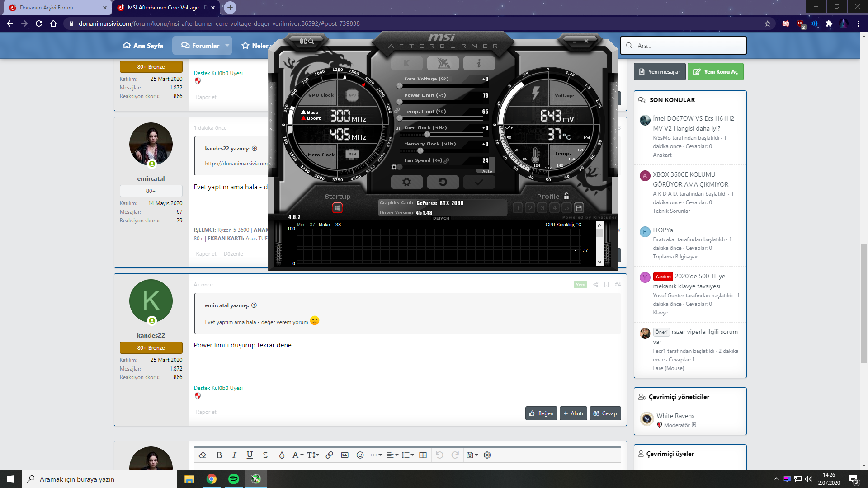868x488 pixels.
Task: Open Afterburner info (i) button
Action: tap(479, 64)
